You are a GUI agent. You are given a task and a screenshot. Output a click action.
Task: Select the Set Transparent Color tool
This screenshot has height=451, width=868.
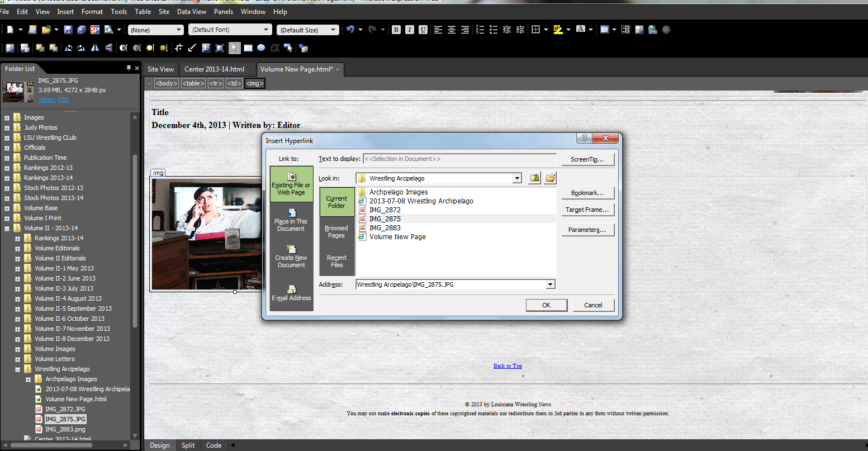(x=192, y=48)
